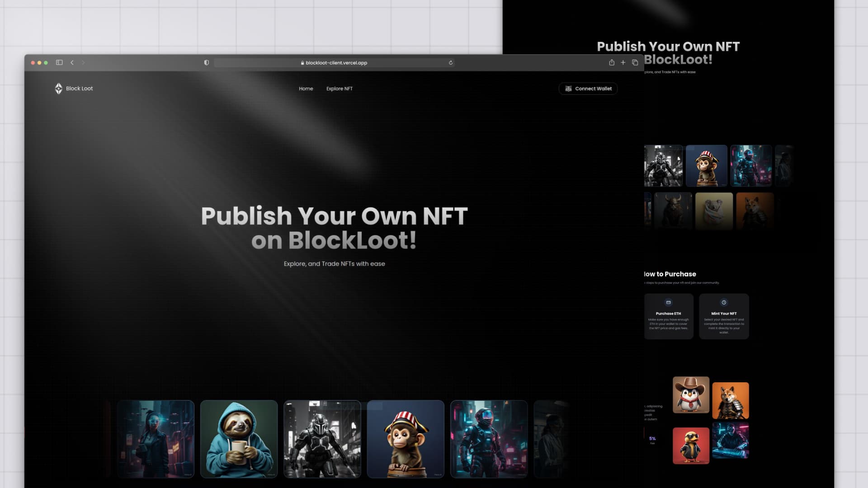Open the cyberpunk astronaut NFT thumbnail
This screenshot has width=868, height=488.
click(x=489, y=438)
